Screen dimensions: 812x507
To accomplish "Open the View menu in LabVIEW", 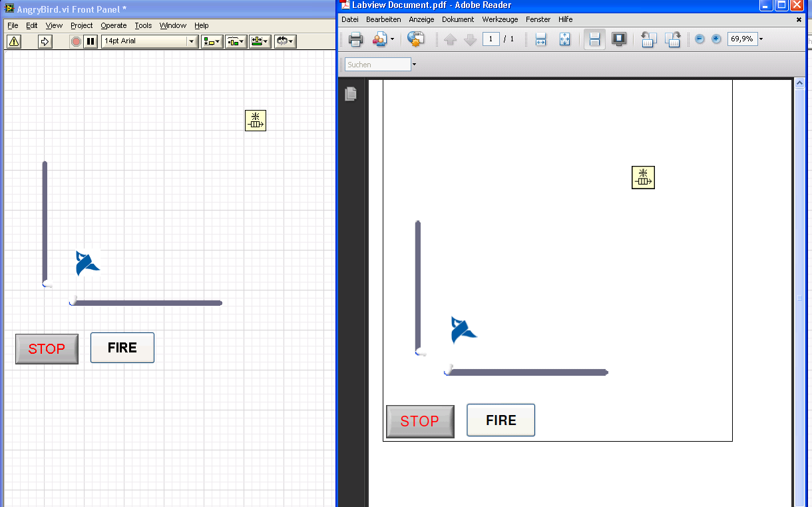I will point(54,25).
